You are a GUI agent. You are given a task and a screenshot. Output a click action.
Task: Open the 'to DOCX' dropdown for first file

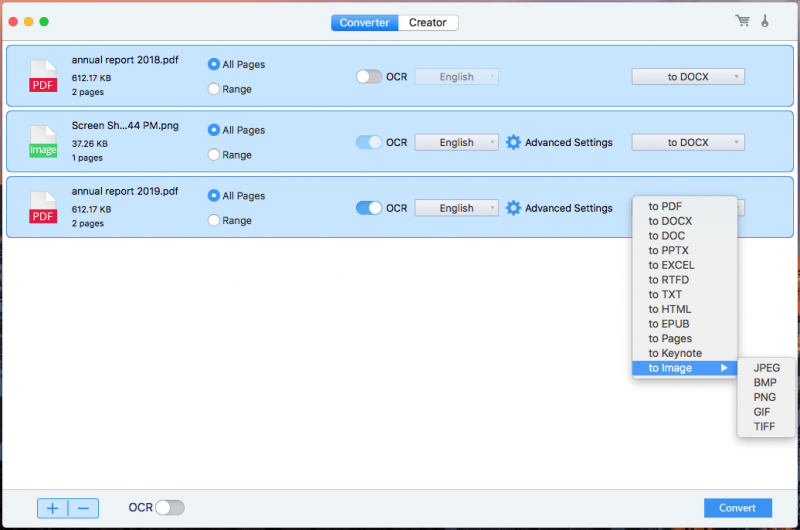[687, 77]
